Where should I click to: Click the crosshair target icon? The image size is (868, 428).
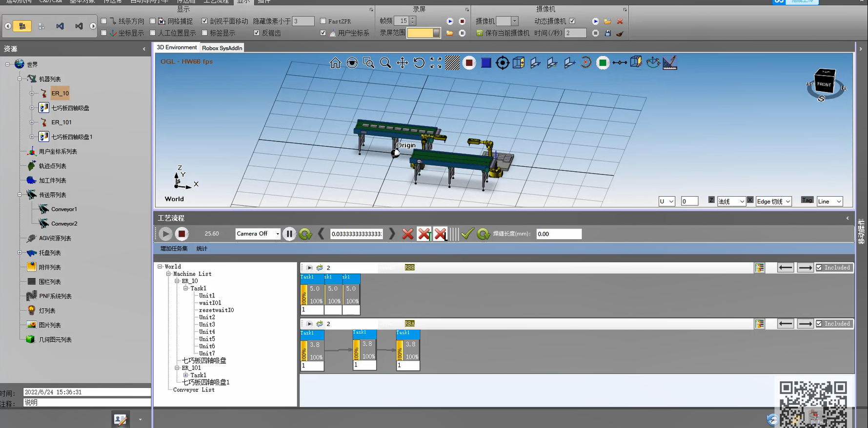click(502, 63)
